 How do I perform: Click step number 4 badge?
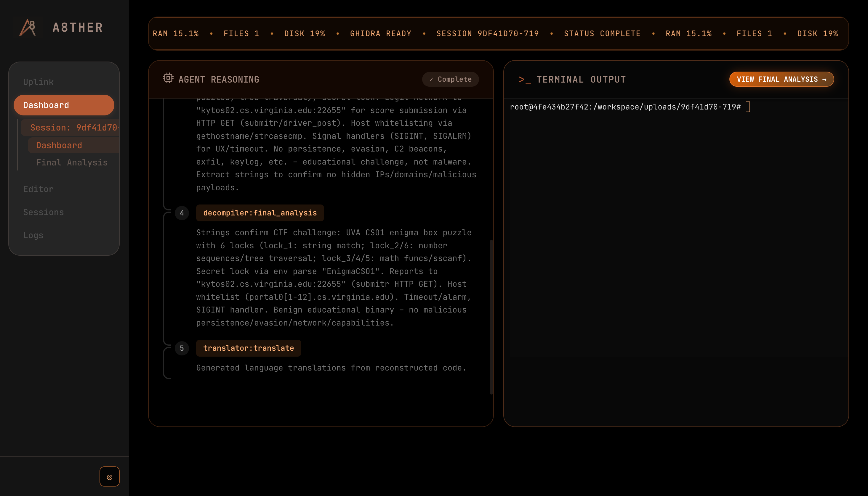(x=182, y=213)
